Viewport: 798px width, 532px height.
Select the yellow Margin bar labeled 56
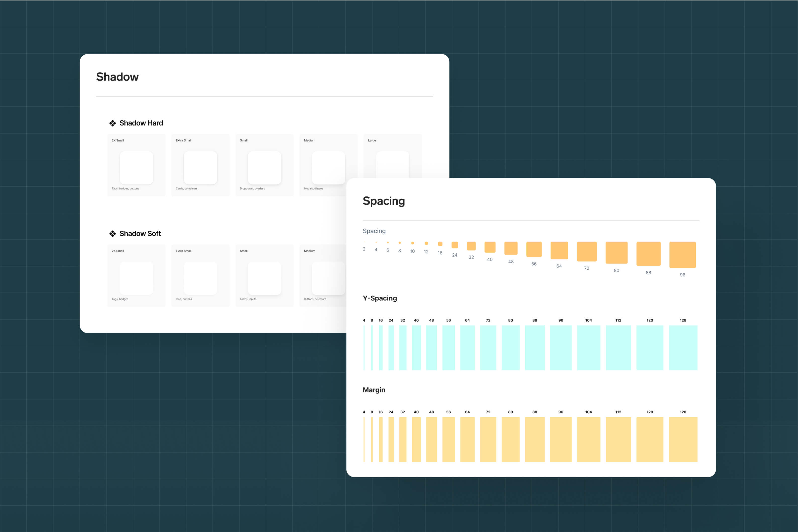[x=449, y=439]
